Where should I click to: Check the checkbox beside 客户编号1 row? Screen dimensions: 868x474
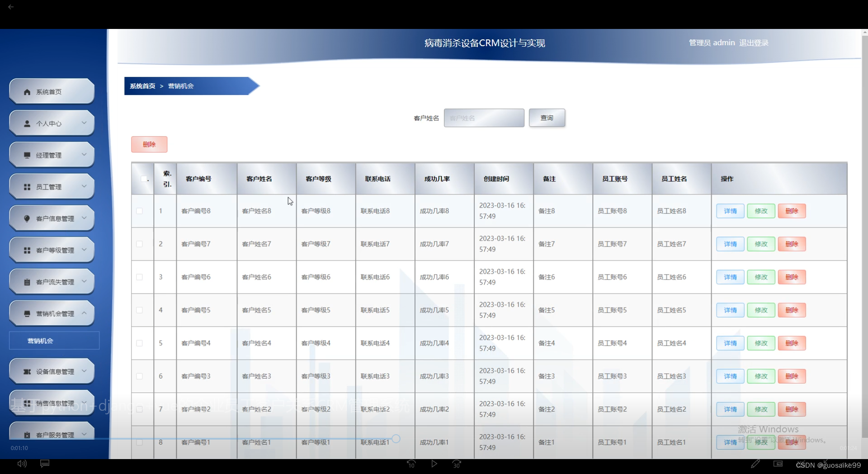pyautogui.click(x=139, y=443)
